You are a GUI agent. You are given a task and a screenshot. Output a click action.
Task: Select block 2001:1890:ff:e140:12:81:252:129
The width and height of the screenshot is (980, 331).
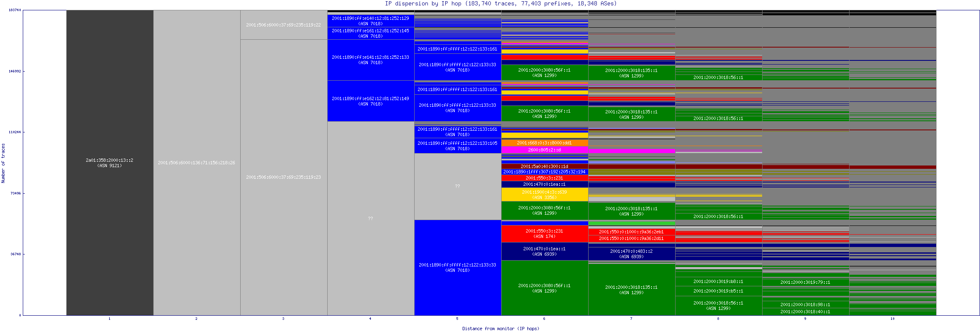pos(371,21)
